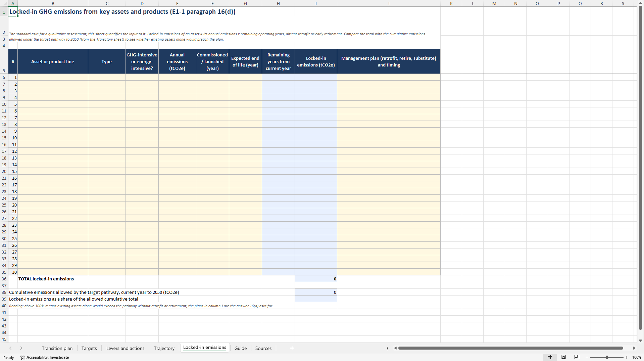This screenshot has height=361, width=644.
Task: Click 'Expected end of life (year)' header
Action: 245,61
